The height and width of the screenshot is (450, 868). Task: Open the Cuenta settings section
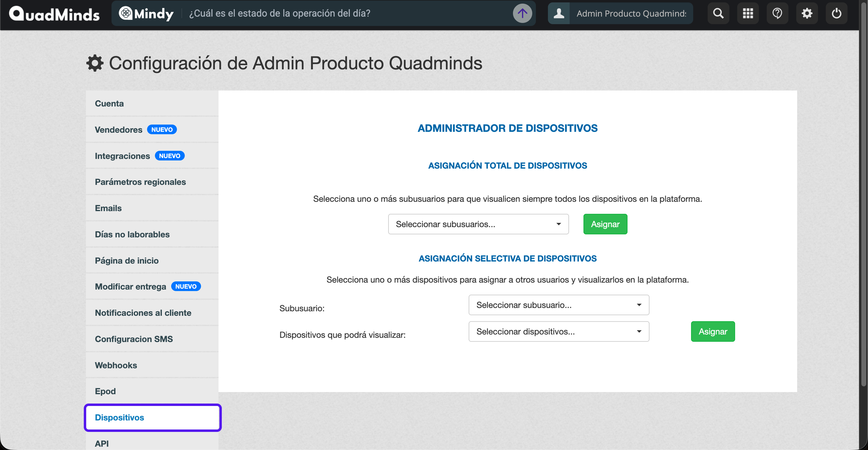109,103
